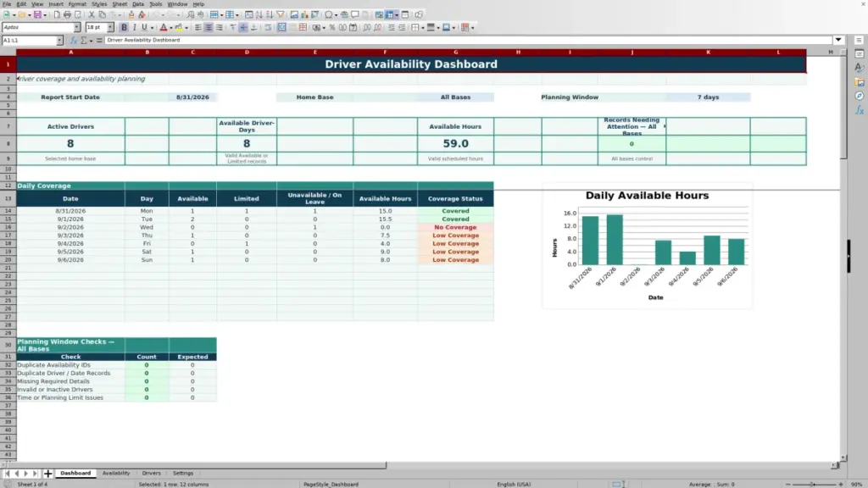Toggle Bold formatting

(124, 27)
